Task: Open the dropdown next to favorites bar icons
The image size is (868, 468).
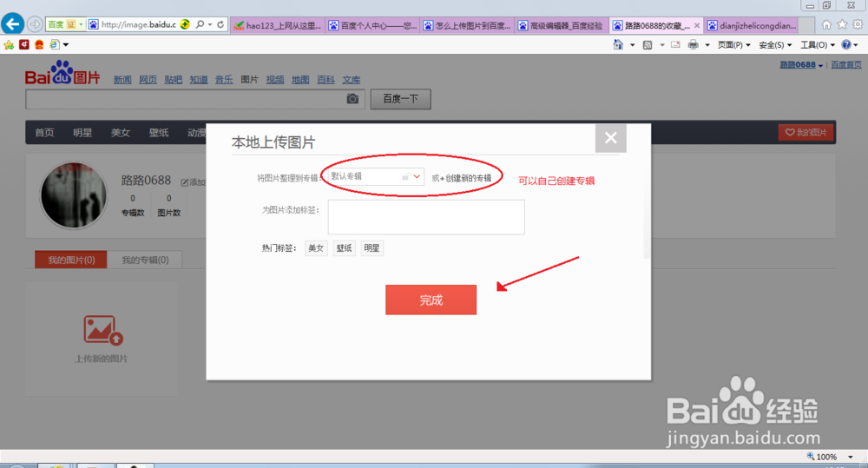Action: coord(66,45)
